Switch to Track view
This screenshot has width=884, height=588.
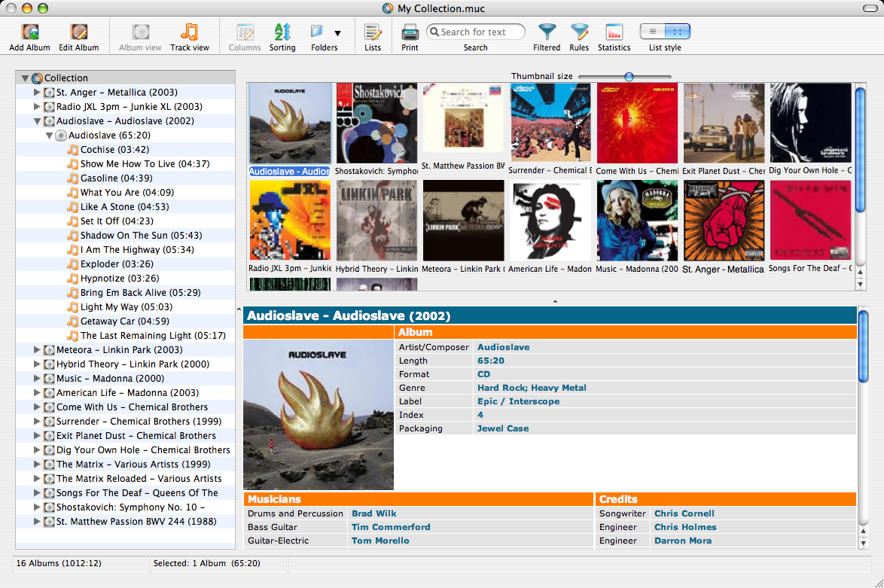(190, 32)
